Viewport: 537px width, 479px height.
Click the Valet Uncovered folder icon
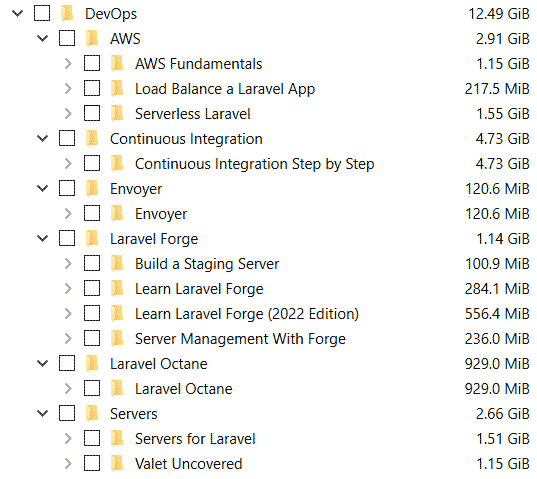click(117, 464)
